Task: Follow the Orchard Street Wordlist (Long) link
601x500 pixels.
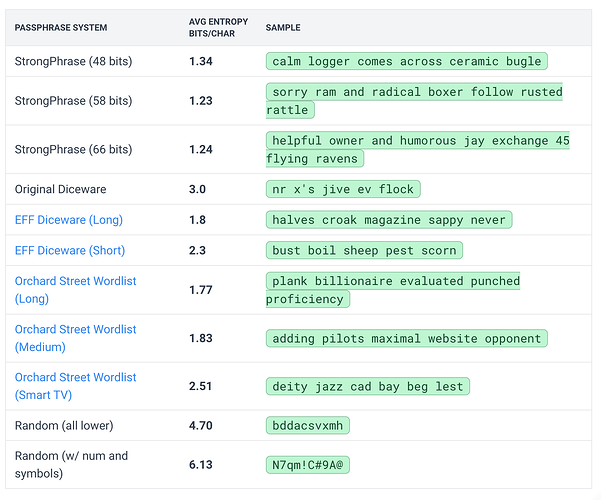Action: click(x=76, y=290)
